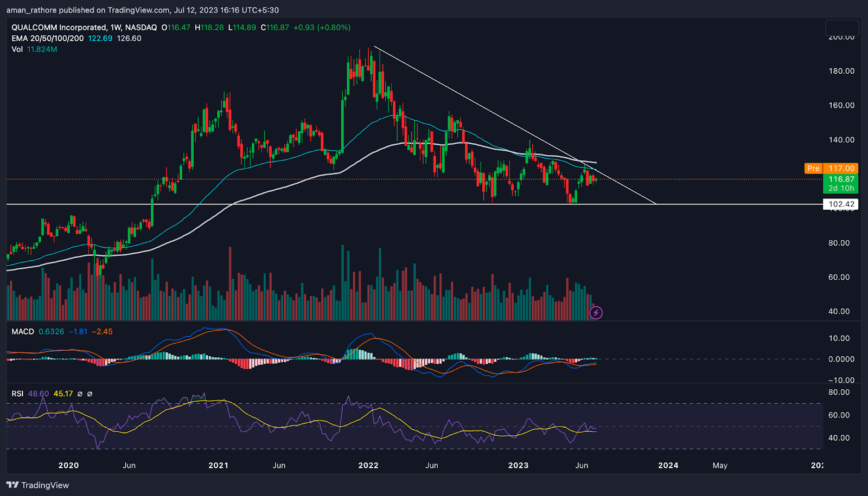Click the 2023 label on time axis
This screenshot has height=496, width=868.
(518, 466)
